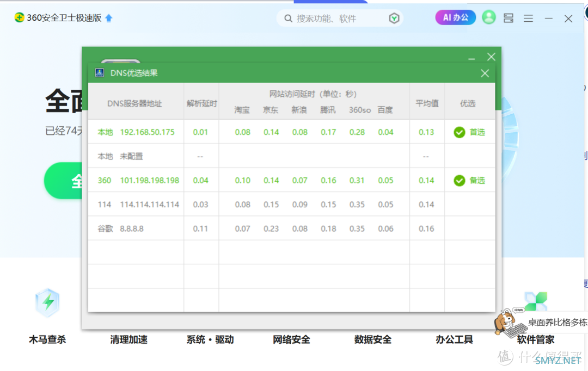Viewport: 588px width, 371px height.
Task: Click the 京东 column header
Action: pos(271,110)
